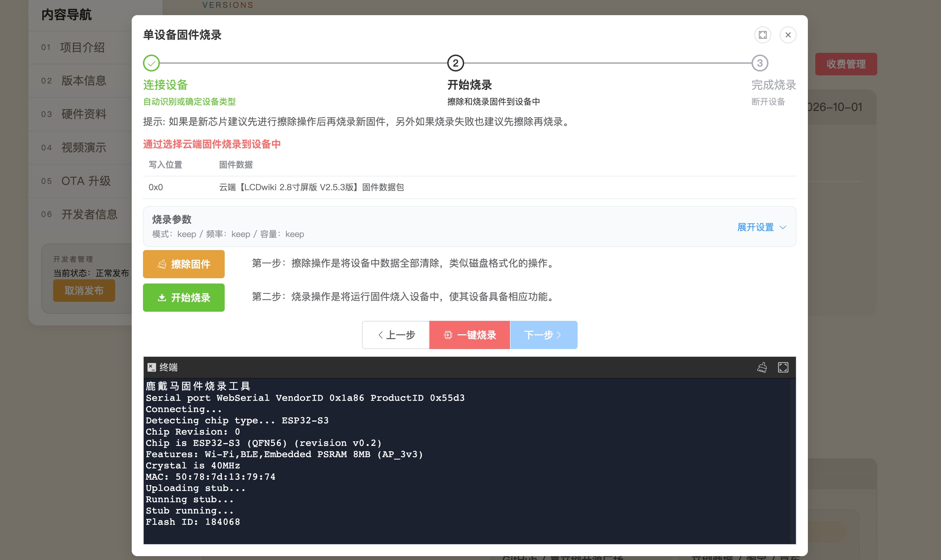Click the terminal vertical scrollbar

[793, 461]
